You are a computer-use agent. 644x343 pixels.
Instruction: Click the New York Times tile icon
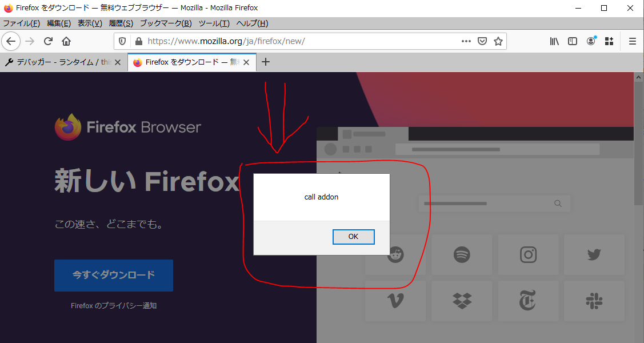click(528, 300)
